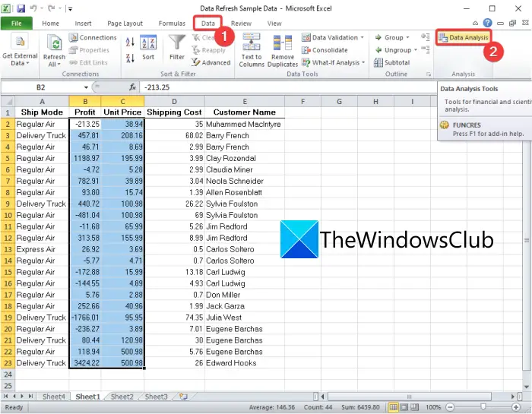Screen dimensions: 532x414
Task: Switch to Sheet3 tab
Action: click(156, 397)
